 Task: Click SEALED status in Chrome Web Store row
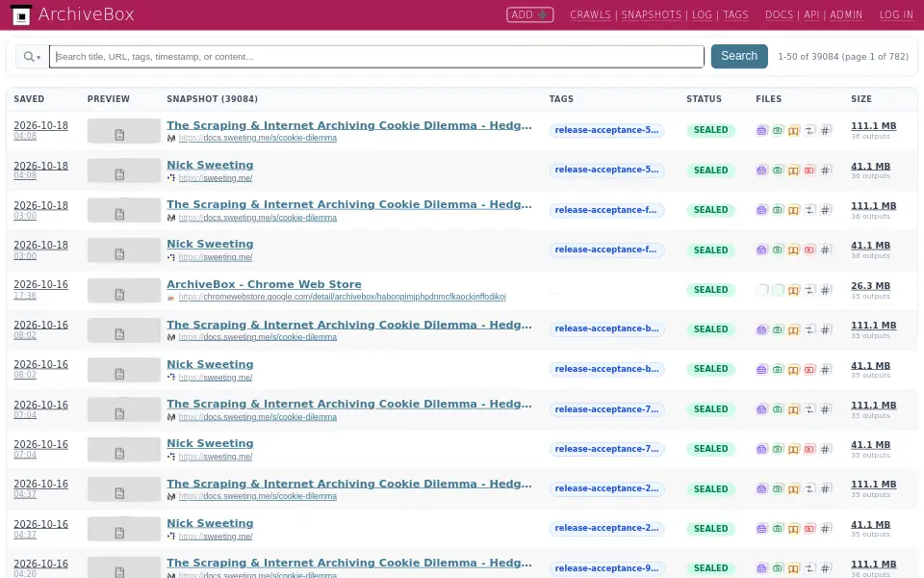(x=710, y=290)
